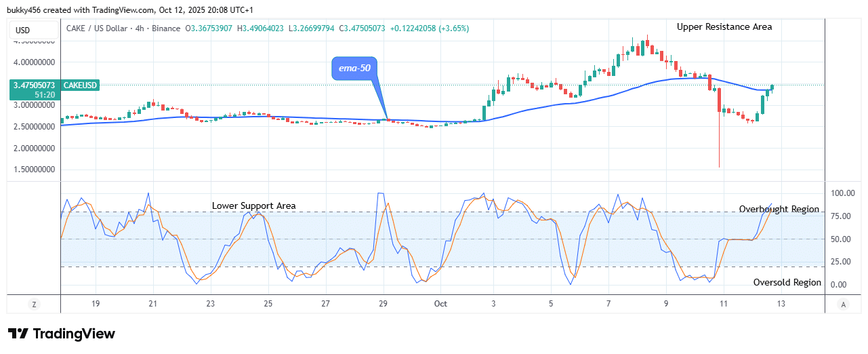Image resolution: width=868 pixels, height=354 pixels.
Task: Click the Overbought Region text label
Action: 779,209
